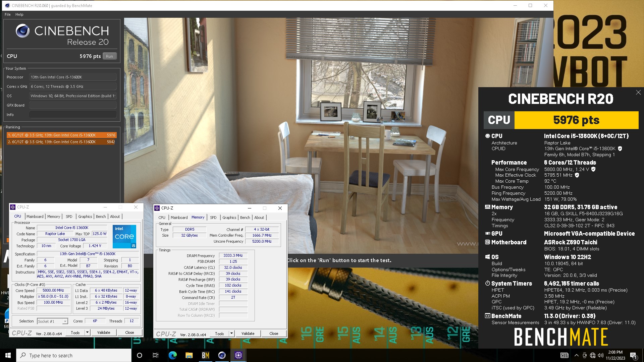Click the network globe icon in system tray
Image resolution: width=644 pixels, height=362 pixels.
click(593, 355)
